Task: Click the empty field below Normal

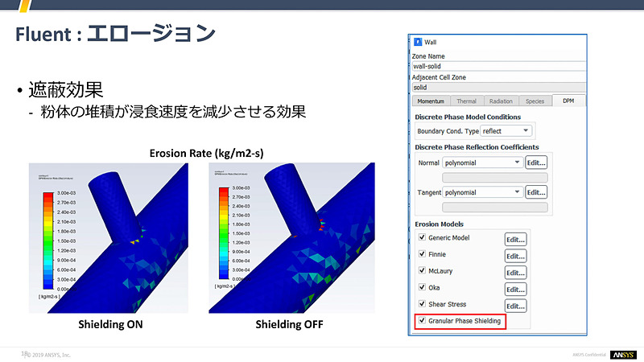Action: click(x=495, y=177)
